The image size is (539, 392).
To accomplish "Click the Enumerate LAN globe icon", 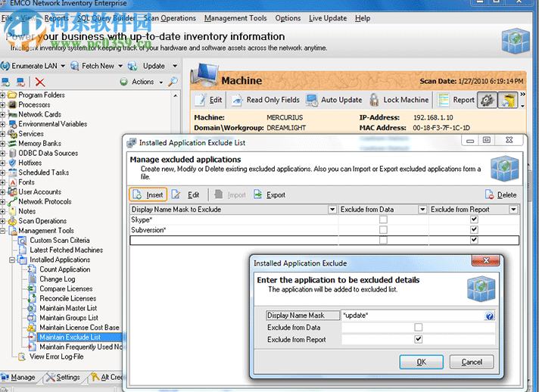I will click(x=5, y=66).
